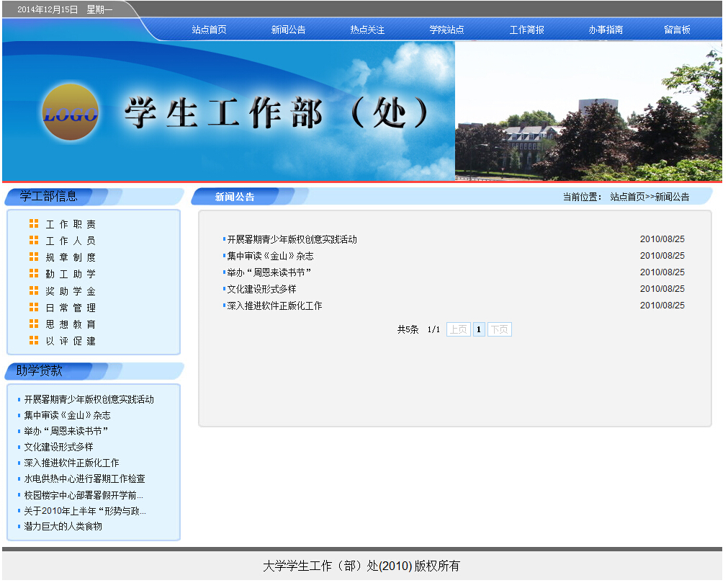Click page number 1 in pagination

pos(479,329)
